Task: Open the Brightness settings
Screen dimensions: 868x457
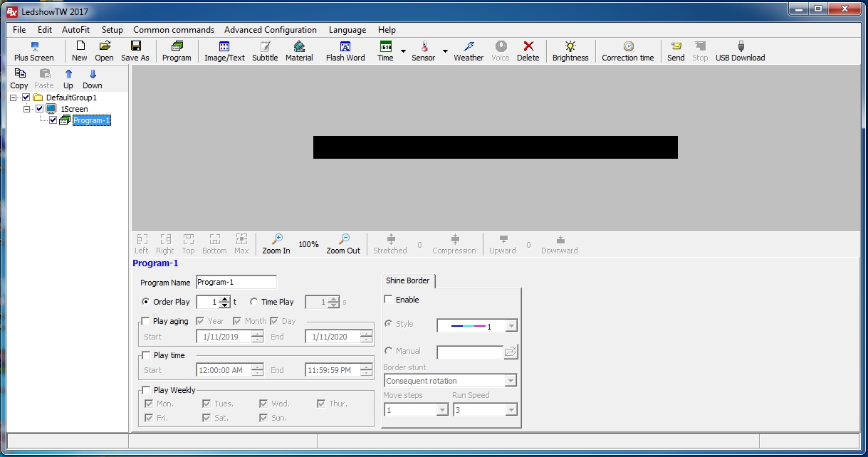Action: (570, 51)
